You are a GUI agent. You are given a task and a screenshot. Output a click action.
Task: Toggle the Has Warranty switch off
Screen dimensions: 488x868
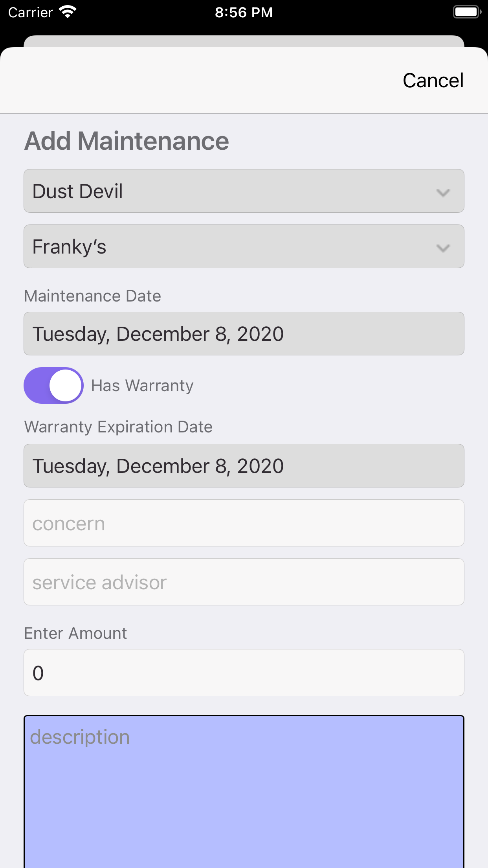coord(53,385)
